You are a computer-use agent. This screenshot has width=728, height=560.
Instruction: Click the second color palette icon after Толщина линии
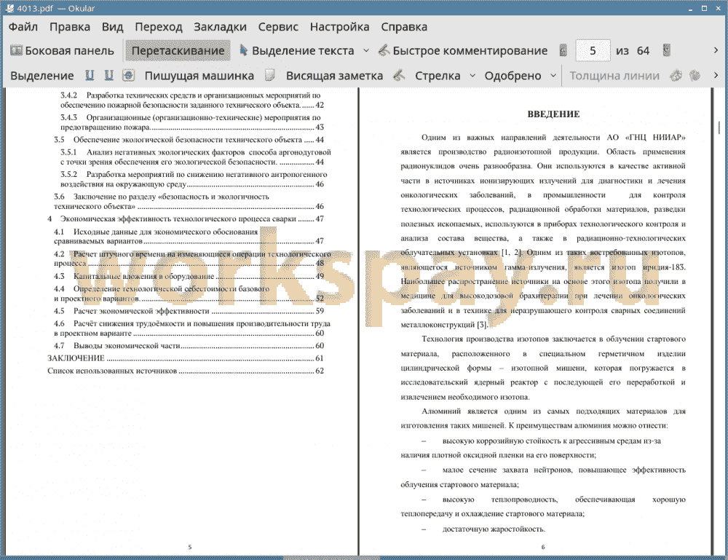pyautogui.click(x=695, y=76)
